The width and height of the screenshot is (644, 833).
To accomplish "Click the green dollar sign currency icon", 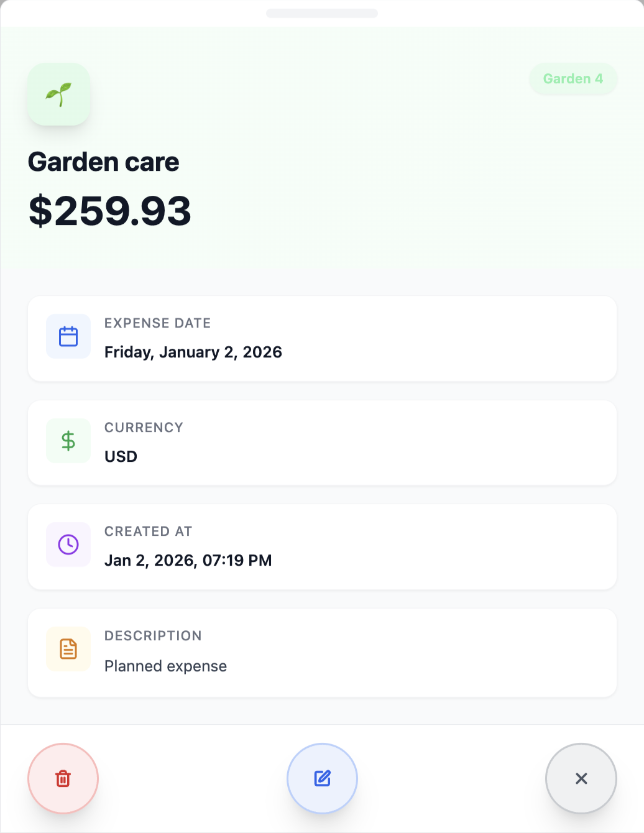I will [x=68, y=441].
